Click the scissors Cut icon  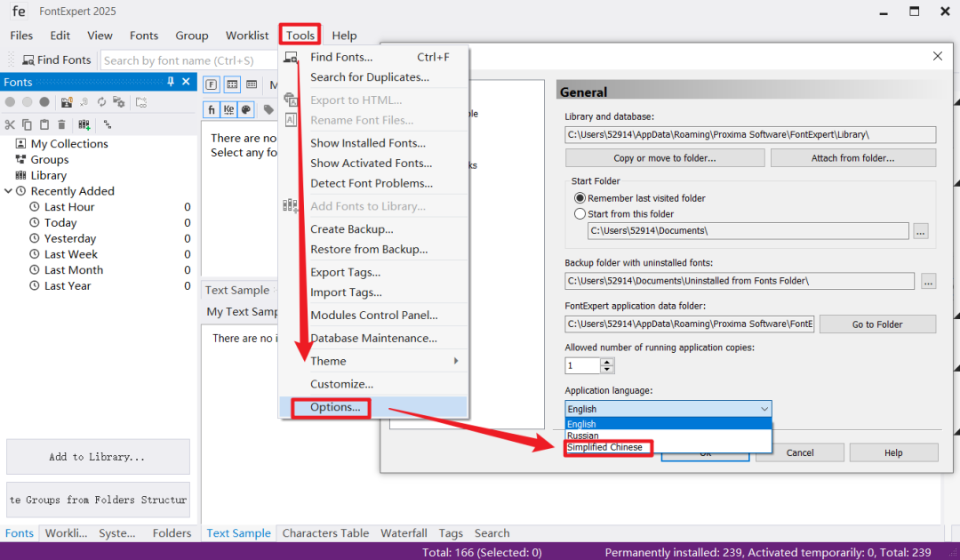pos(10,124)
